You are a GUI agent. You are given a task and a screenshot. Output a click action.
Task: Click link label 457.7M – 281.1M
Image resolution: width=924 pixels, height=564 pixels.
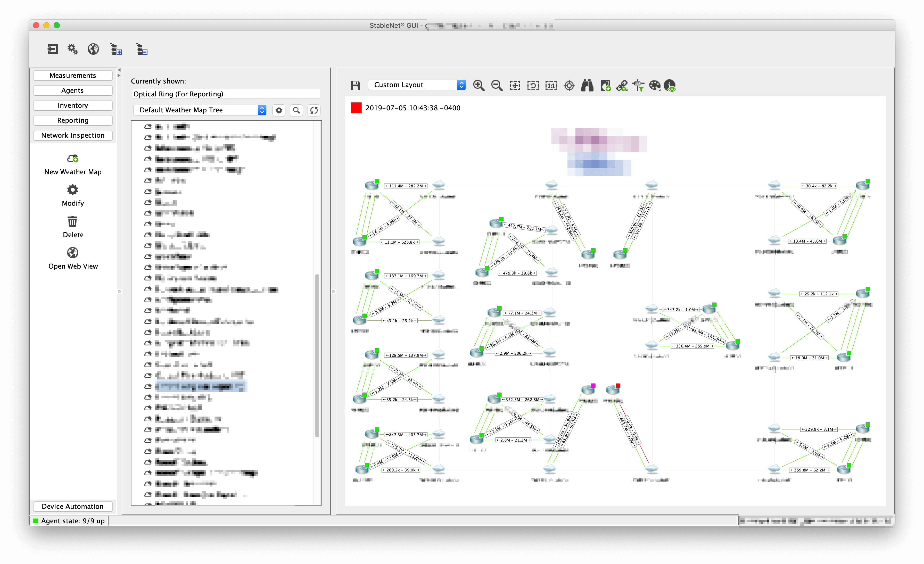(x=524, y=227)
